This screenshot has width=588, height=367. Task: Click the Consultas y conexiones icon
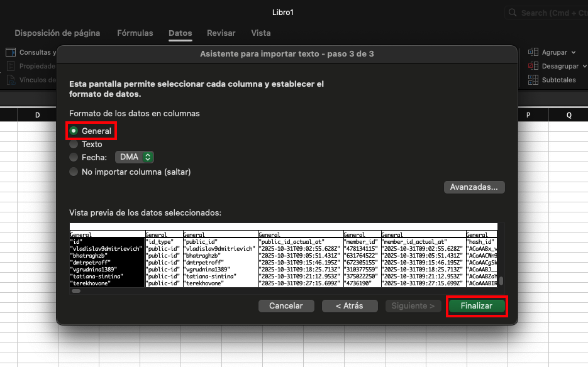(x=11, y=53)
